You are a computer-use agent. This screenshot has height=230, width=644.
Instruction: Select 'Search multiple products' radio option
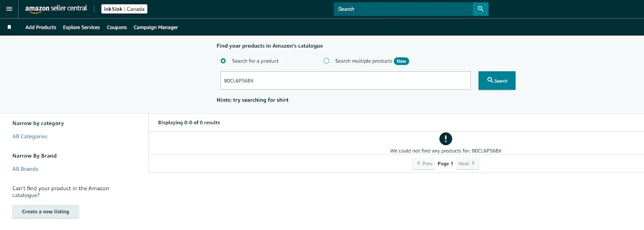coord(326,61)
